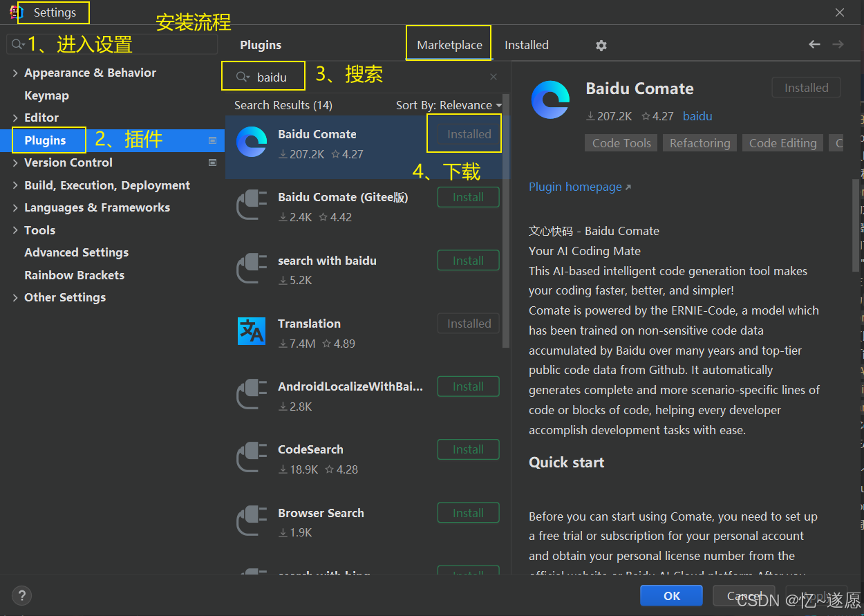The image size is (864, 616).
Task: Open the Plugin homepage link
Action: (579, 187)
